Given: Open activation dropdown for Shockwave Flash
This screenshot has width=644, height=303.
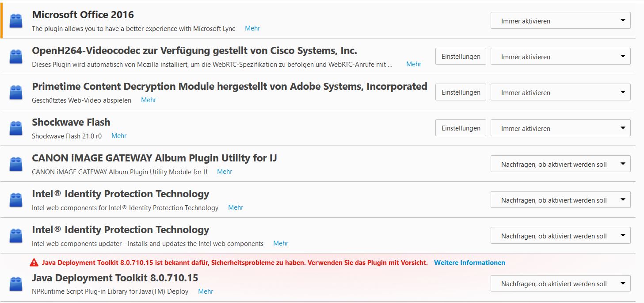Looking at the screenshot, I should pyautogui.click(x=560, y=128).
